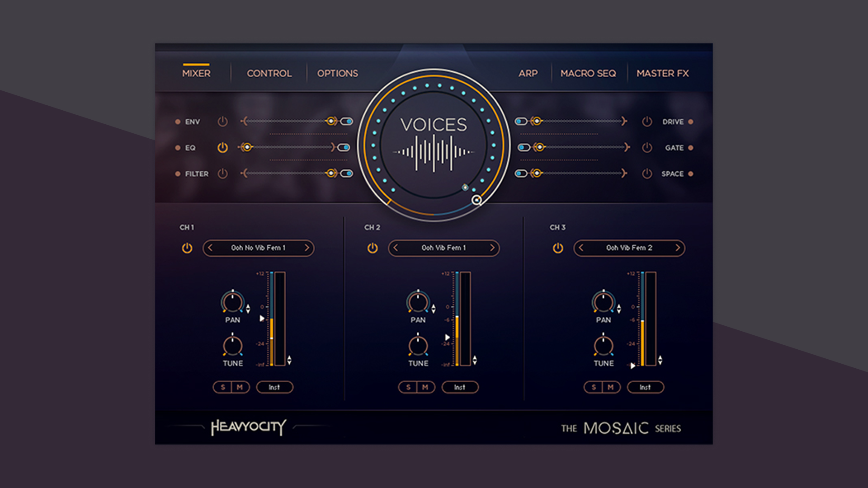Mute channel CH 2 with the M button
This screenshot has width=868, height=488.
click(425, 387)
